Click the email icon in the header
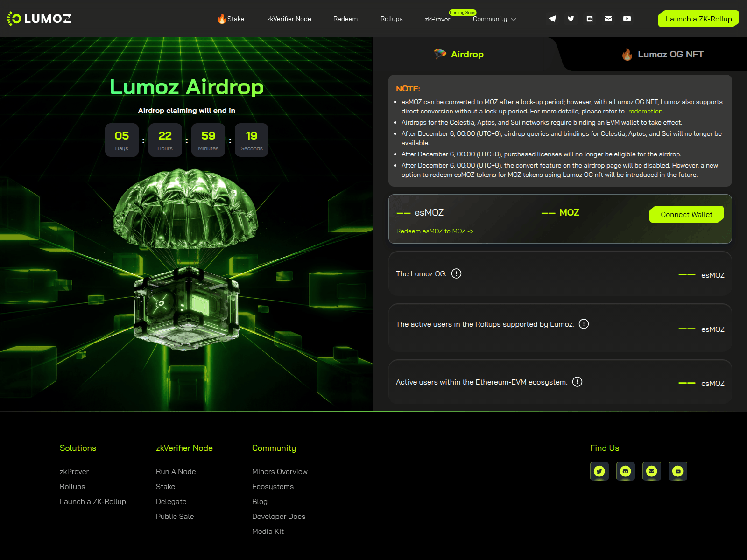747x560 pixels. coord(608,19)
